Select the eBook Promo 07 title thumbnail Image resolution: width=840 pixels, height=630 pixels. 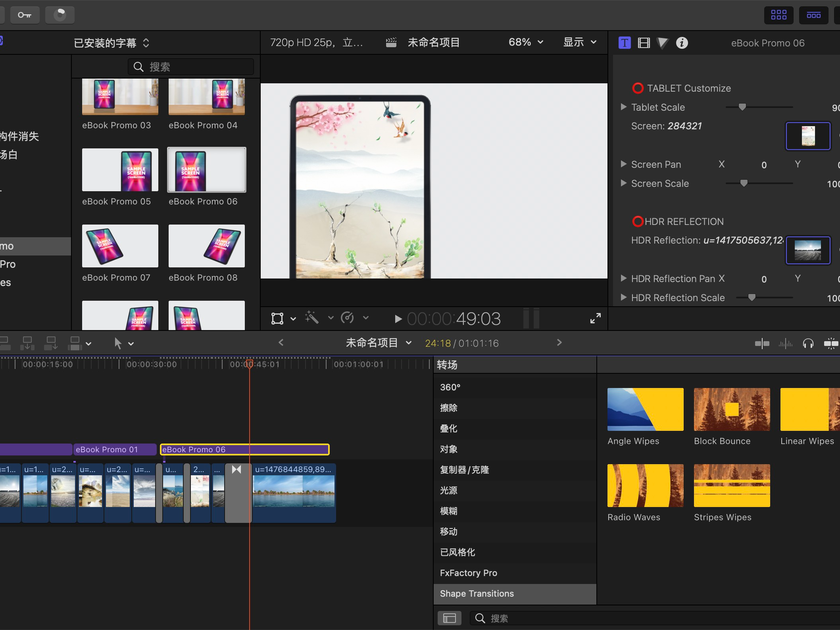[120, 246]
